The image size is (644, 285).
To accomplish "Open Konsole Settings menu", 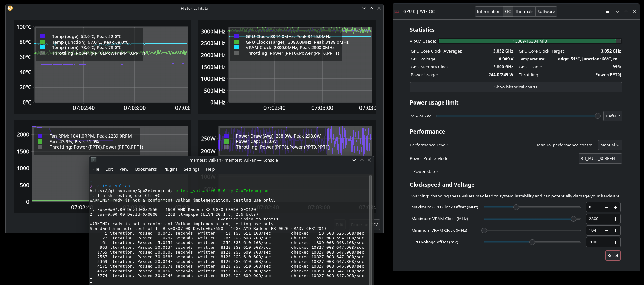I will coord(192,169).
